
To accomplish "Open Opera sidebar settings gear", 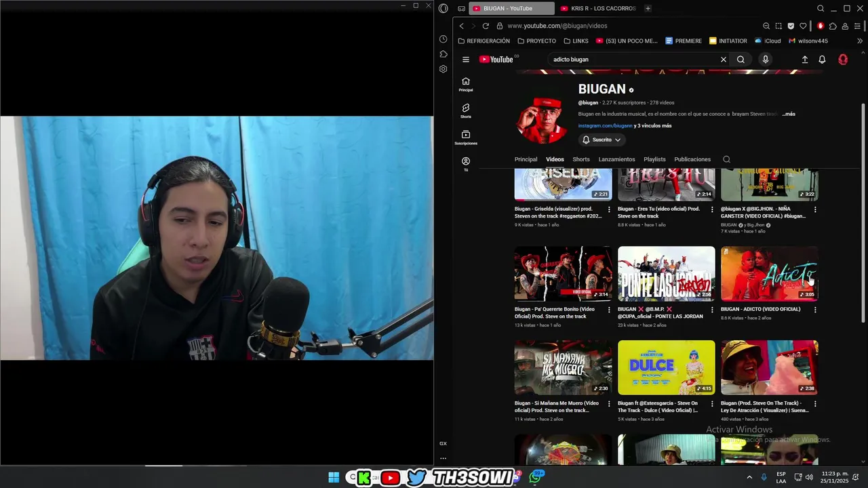I will click(443, 69).
